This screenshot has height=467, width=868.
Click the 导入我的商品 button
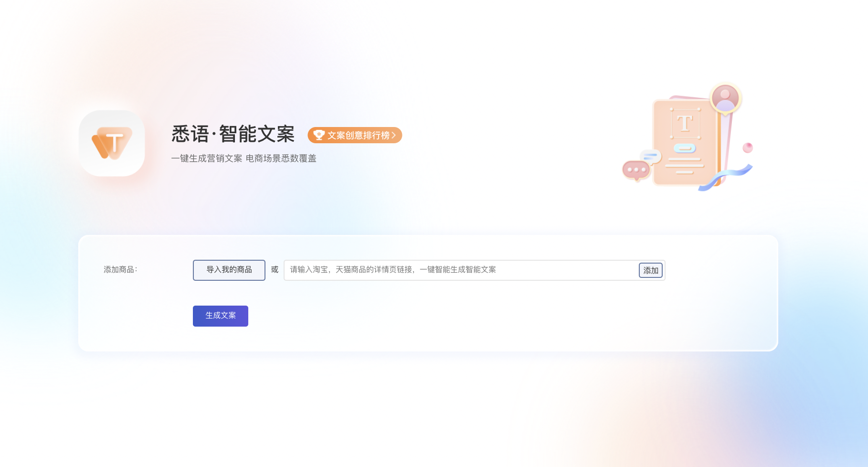click(229, 270)
